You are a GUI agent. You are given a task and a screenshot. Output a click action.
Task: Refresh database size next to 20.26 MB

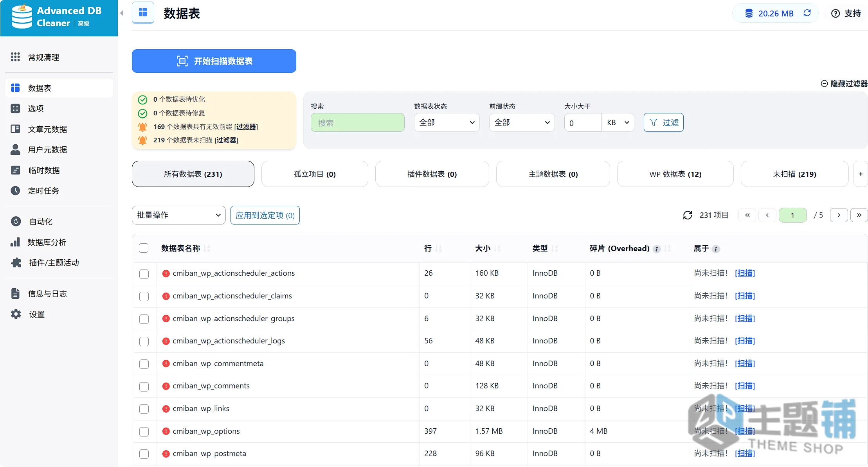(x=807, y=13)
